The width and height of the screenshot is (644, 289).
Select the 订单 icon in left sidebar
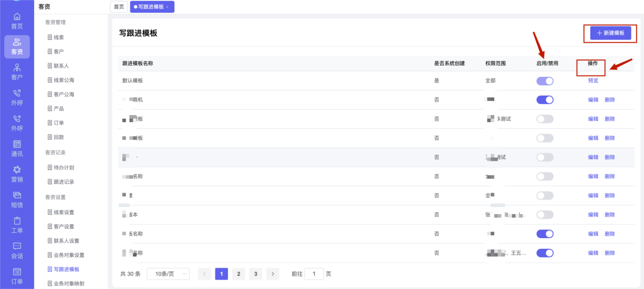pyautogui.click(x=17, y=276)
